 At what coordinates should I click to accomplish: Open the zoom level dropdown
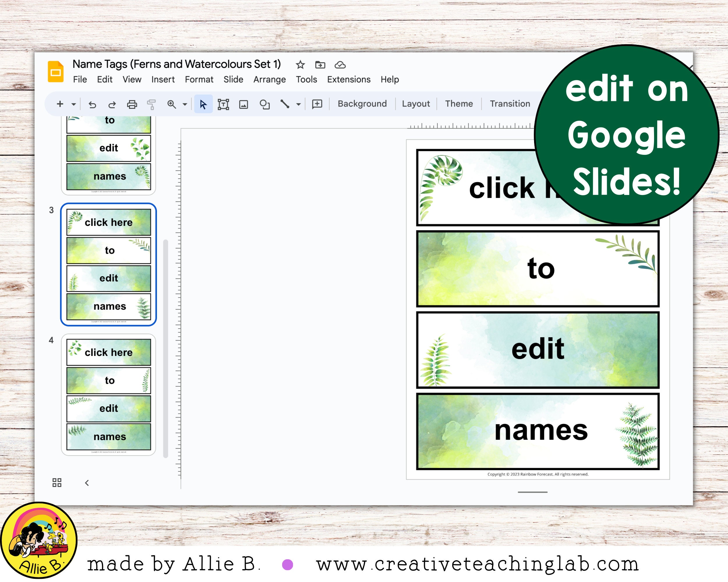tap(184, 104)
